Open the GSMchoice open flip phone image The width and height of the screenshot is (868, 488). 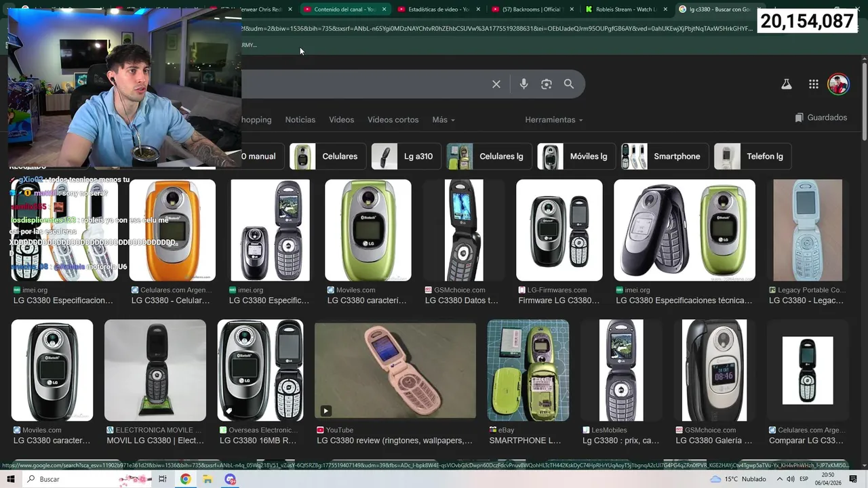(x=464, y=230)
